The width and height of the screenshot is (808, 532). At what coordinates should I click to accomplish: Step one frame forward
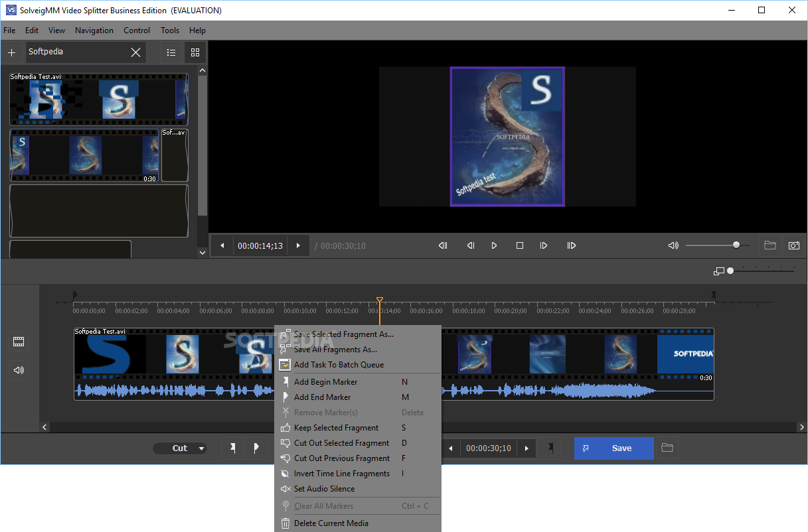point(544,245)
